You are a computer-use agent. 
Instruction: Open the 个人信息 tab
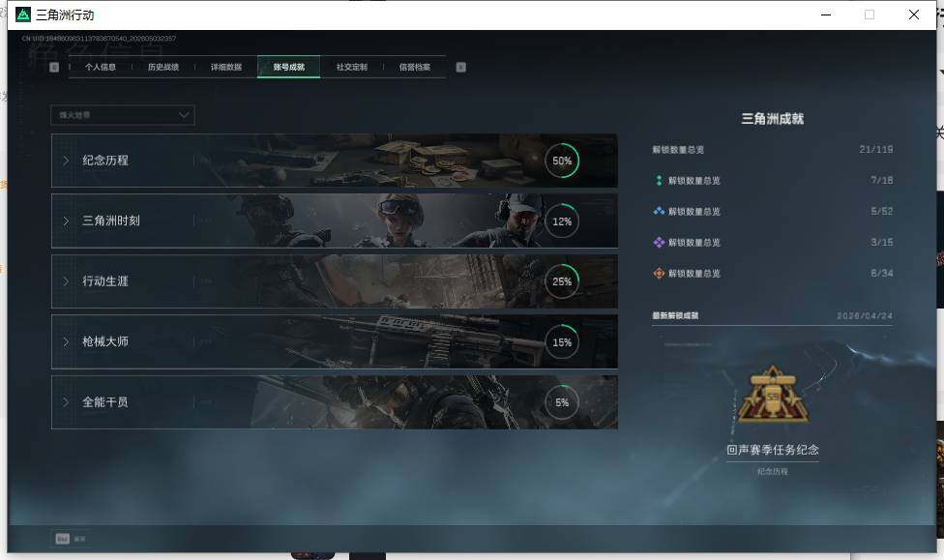[100, 67]
